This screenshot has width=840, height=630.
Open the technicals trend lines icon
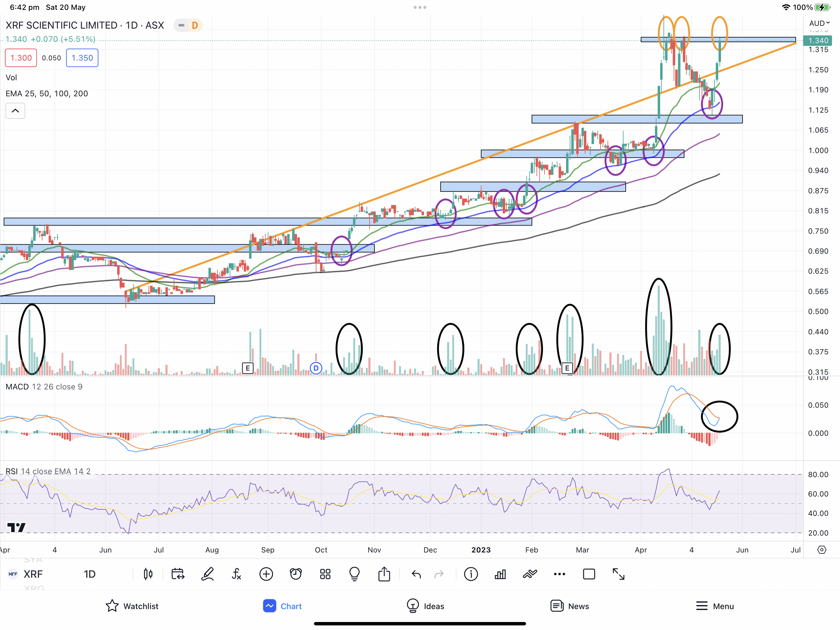530,574
